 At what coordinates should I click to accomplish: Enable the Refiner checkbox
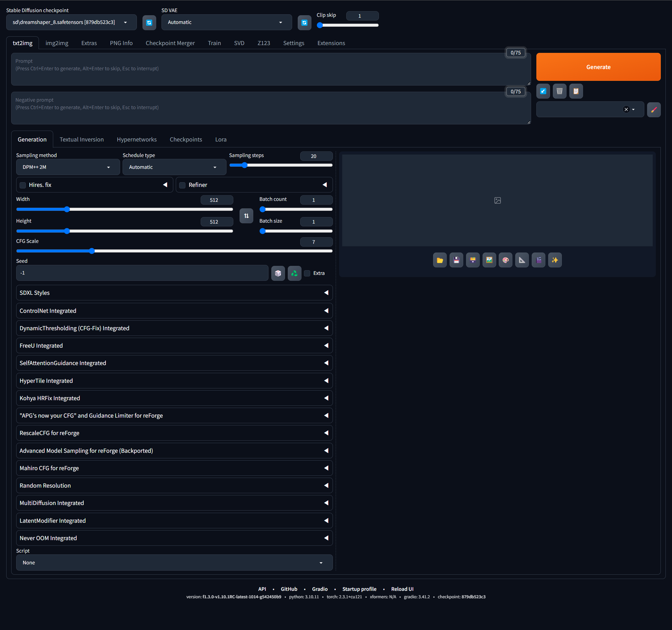pos(183,185)
